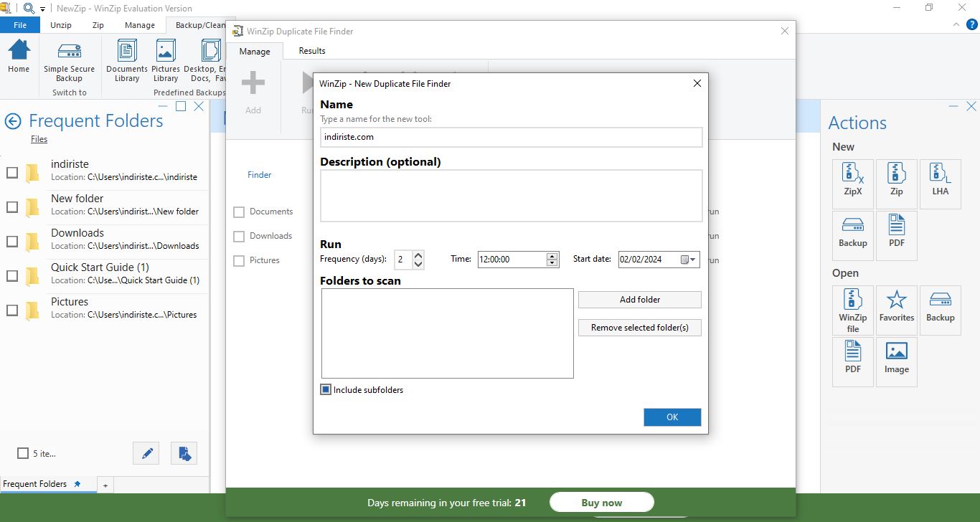Click Remove selected folder(s)
The height and width of the screenshot is (522, 980).
(x=640, y=328)
